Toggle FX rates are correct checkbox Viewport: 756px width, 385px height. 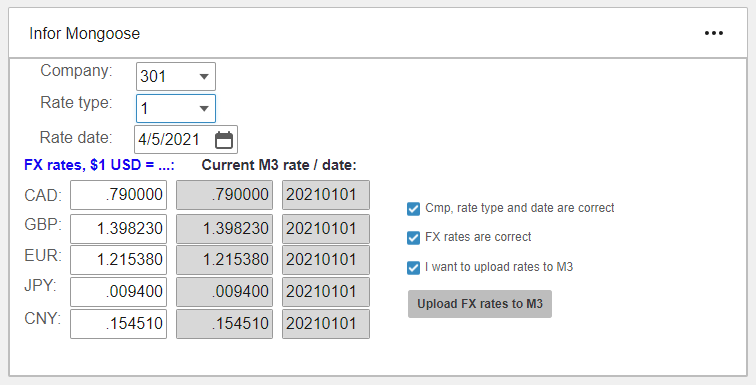click(413, 238)
